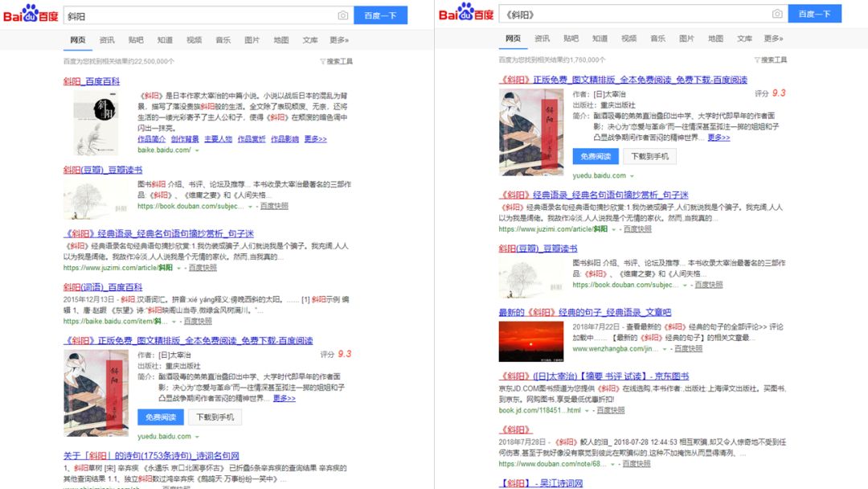Click Baidu logo in right window
The image size is (868, 489).
(466, 12)
